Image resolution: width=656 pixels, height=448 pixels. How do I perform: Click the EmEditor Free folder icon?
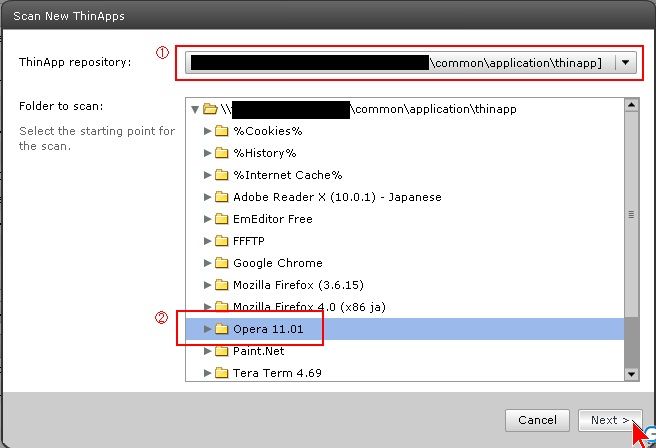point(221,219)
